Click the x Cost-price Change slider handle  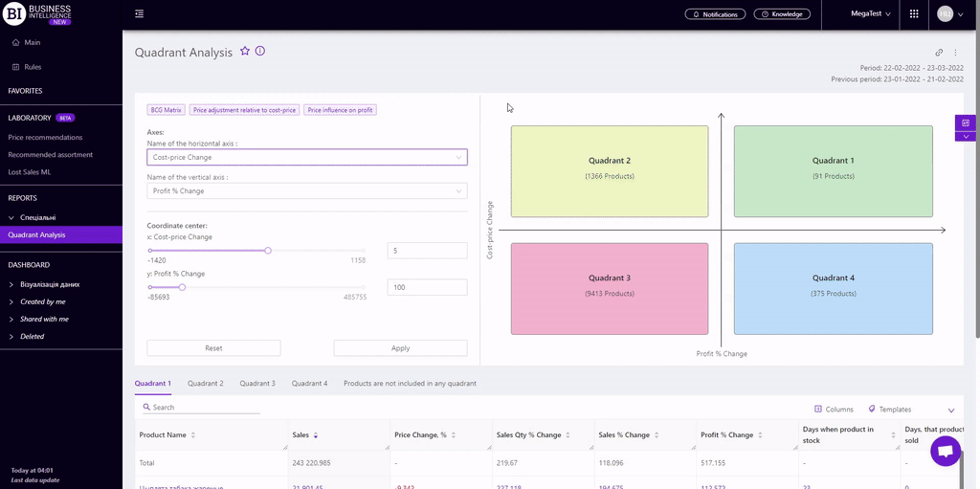click(x=268, y=251)
